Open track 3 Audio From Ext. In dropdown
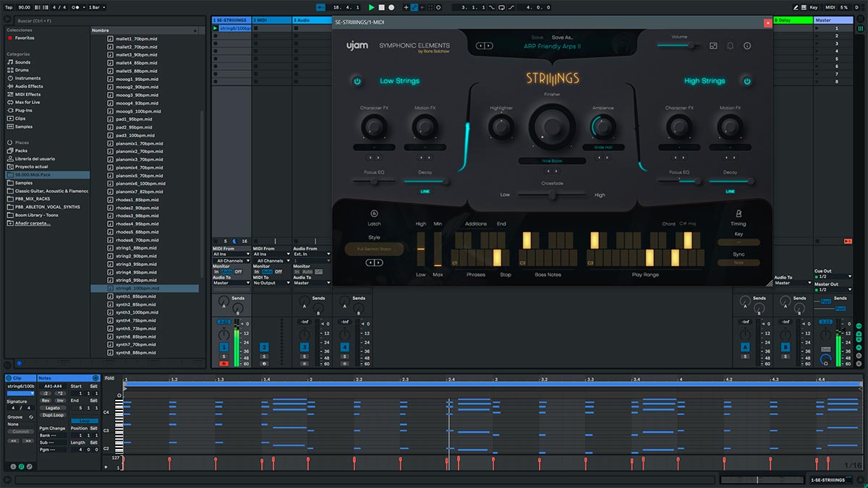868x488 pixels. 312,254
